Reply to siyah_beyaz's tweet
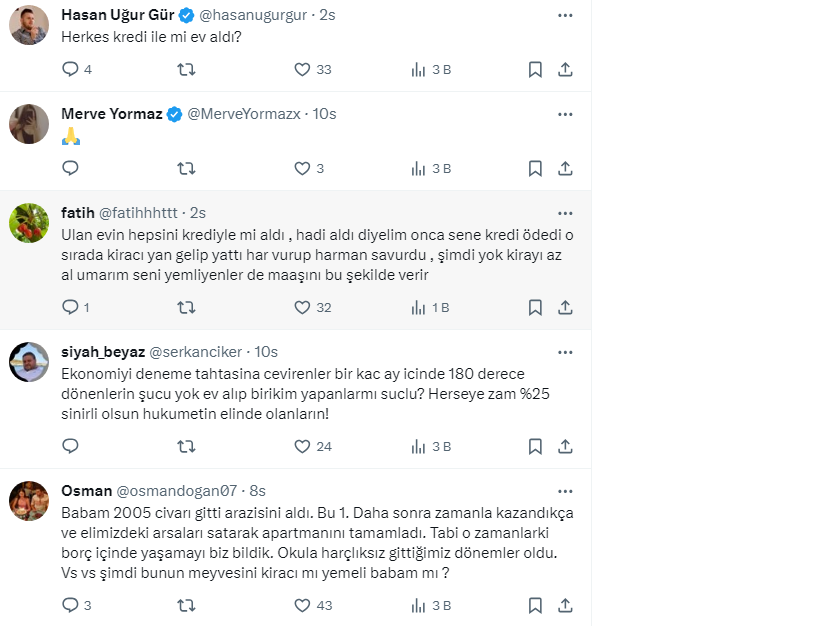837x626 pixels. (x=70, y=446)
